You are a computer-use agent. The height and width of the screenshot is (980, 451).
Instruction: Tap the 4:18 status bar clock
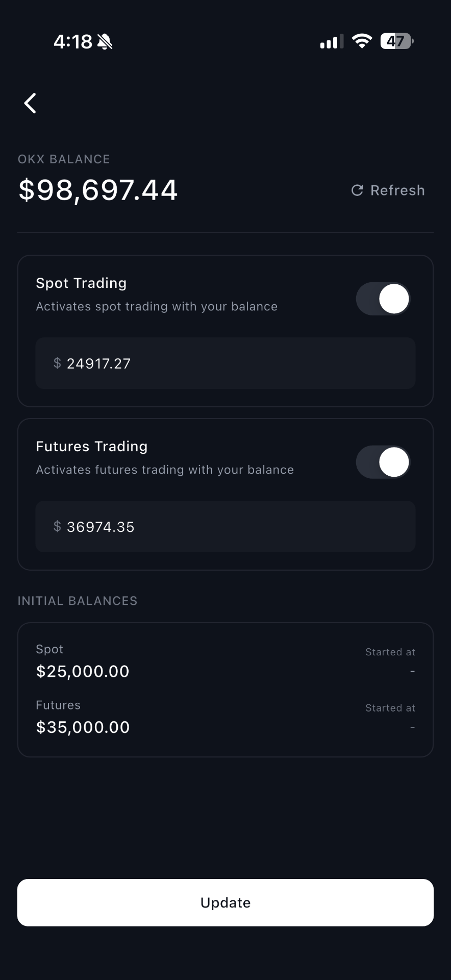(73, 41)
